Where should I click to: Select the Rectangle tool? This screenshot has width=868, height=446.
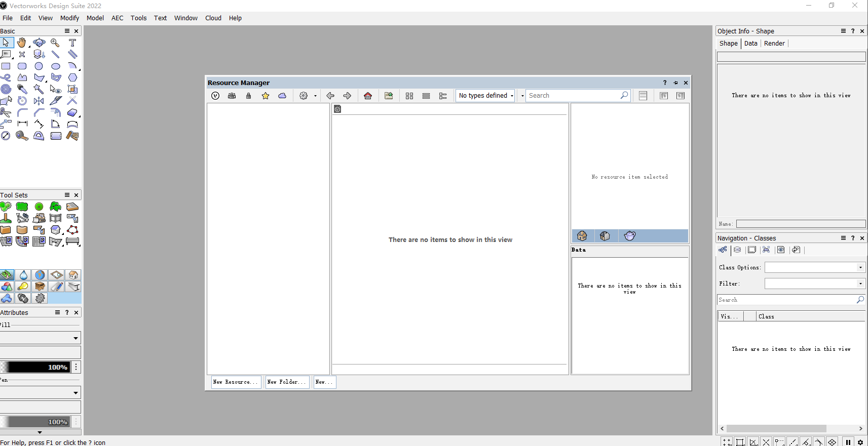6,66
